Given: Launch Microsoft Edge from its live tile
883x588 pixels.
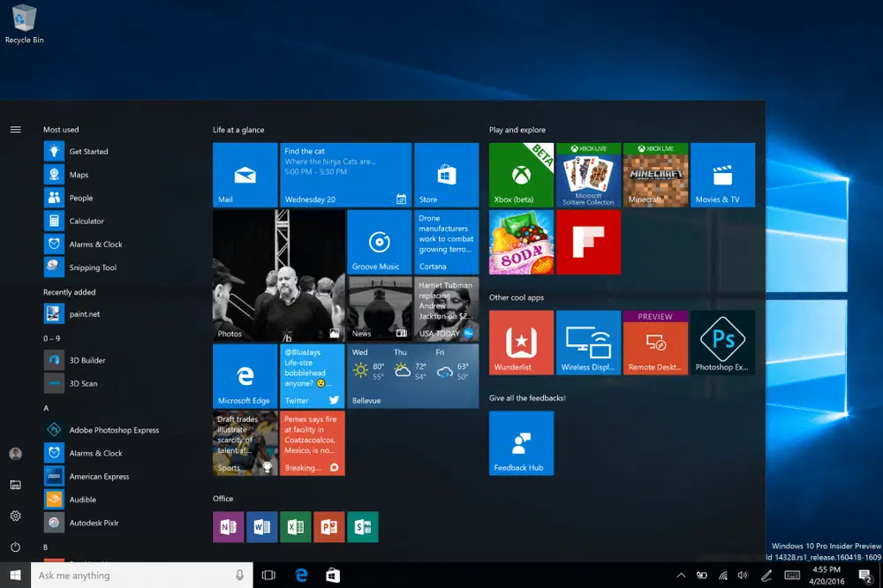Looking at the screenshot, I should (245, 375).
